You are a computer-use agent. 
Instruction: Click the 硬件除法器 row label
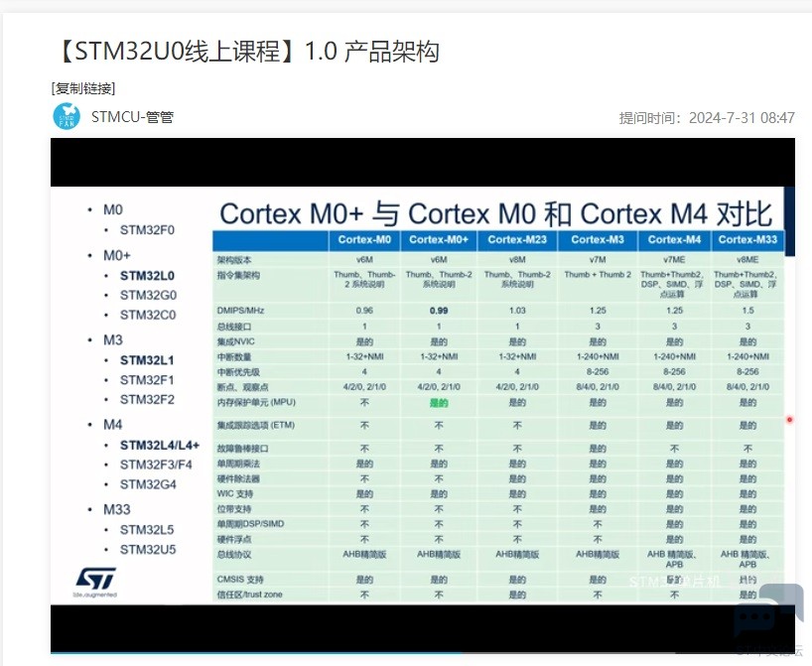pyautogui.click(x=238, y=478)
